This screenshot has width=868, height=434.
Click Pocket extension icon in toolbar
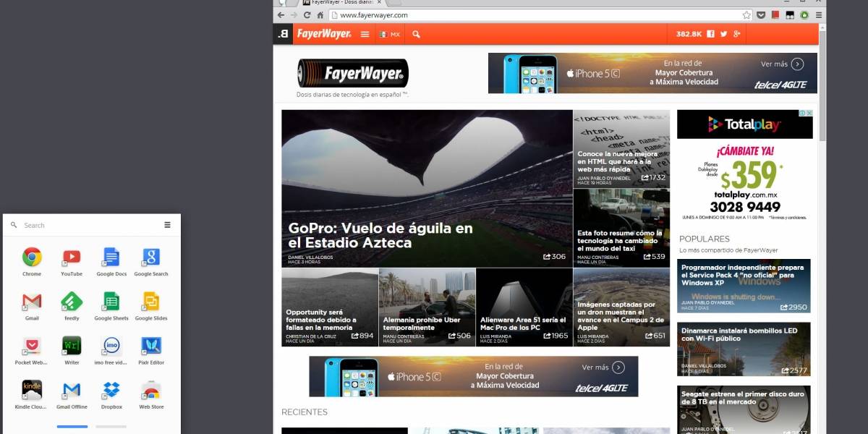click(x=762, y=14)
